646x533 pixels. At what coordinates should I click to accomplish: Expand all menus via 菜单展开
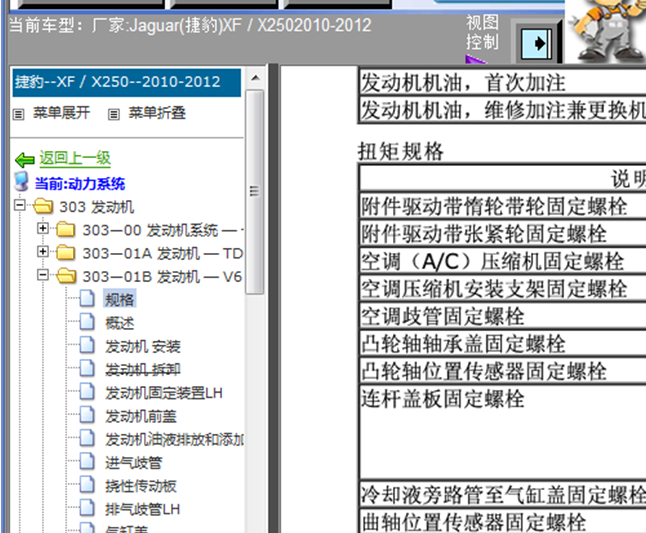61,112
